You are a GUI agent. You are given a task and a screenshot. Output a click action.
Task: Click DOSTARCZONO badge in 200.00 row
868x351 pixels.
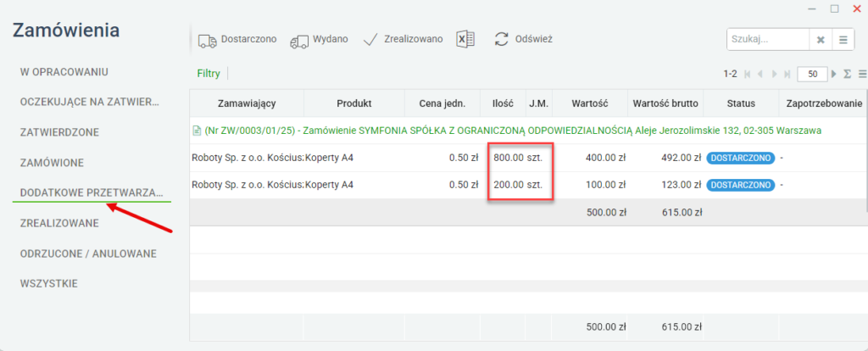tap(740, 185)
